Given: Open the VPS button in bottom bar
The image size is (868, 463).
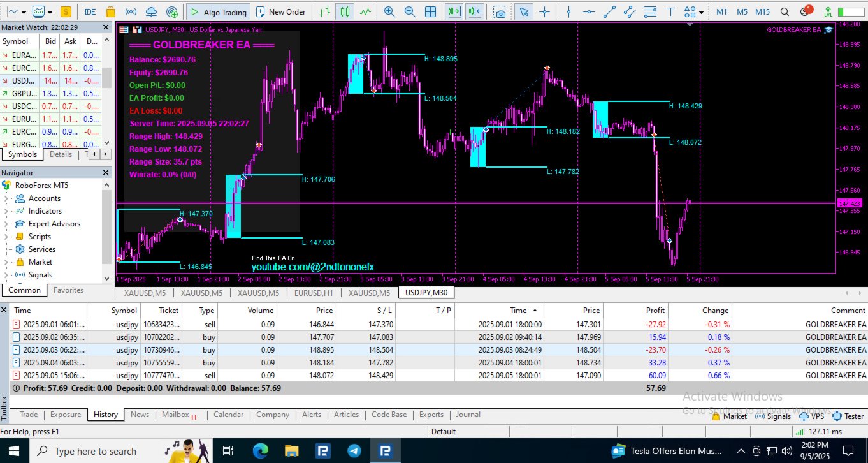Looking at the screenshot, I should (x=811, y=416).
